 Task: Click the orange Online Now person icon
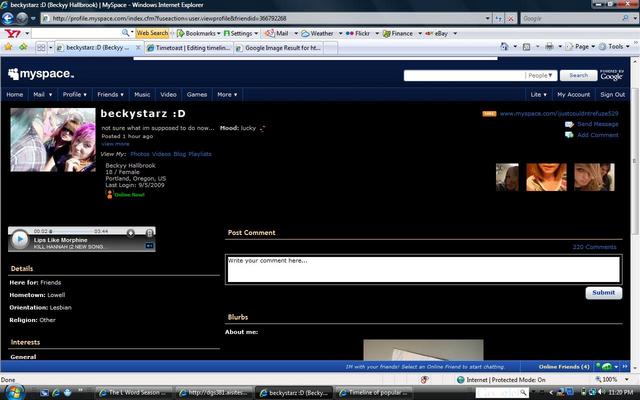click(x=109, y=194)
